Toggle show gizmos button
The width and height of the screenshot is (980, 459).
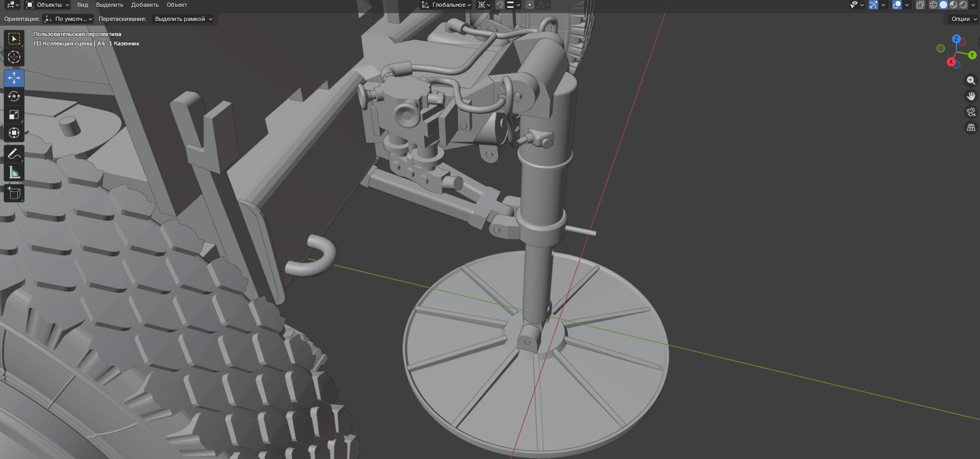pyautogui.click(x=873, y=5)
